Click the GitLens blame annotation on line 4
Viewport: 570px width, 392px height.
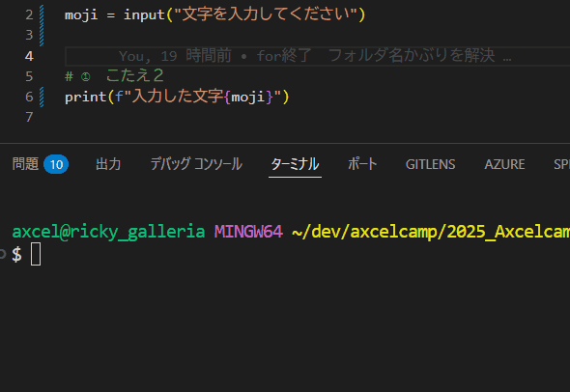tap(315, 56)
